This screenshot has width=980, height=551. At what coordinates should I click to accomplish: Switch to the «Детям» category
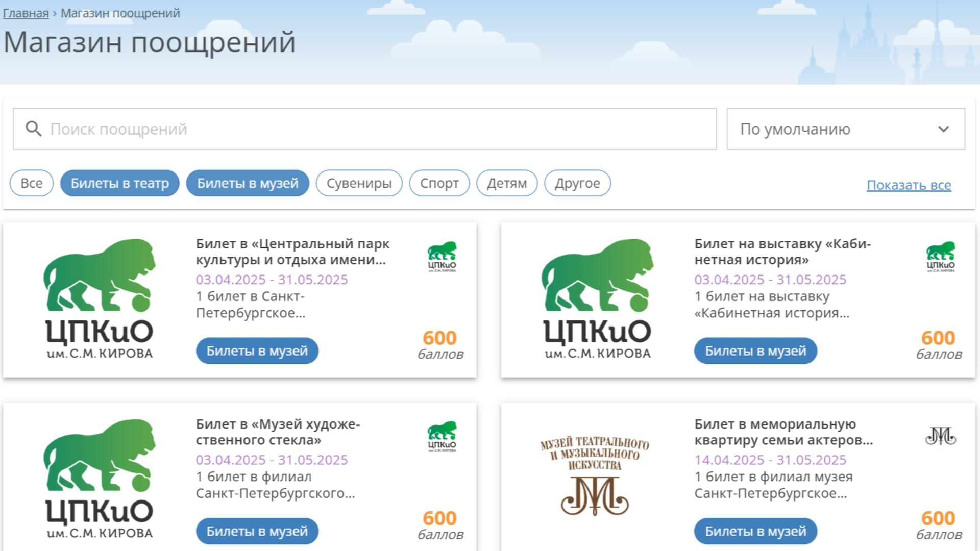coord(506,183)
